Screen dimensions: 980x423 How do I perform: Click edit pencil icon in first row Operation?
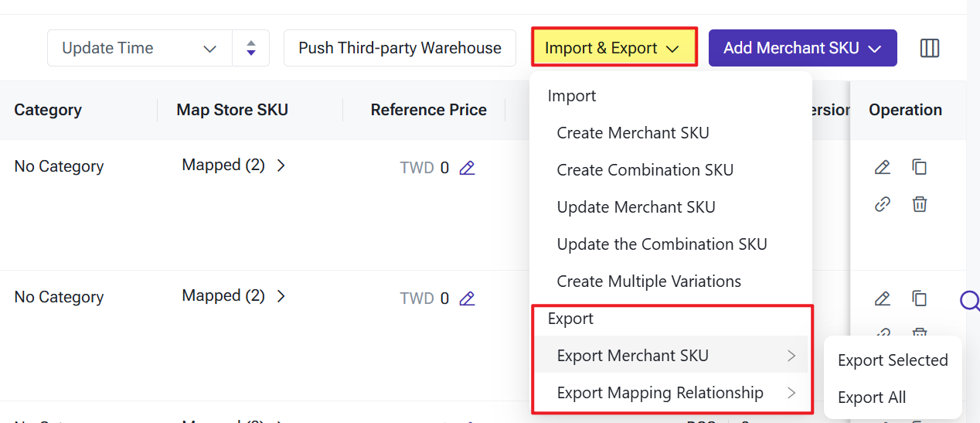(882, 167)
